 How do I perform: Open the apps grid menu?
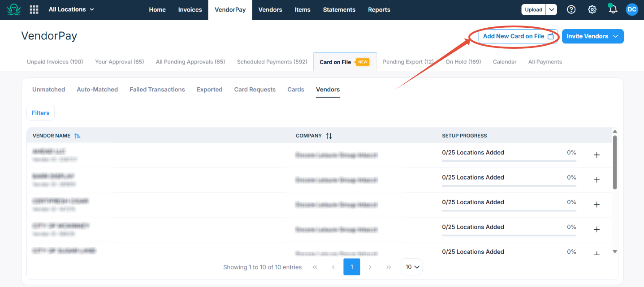point(34,9)
